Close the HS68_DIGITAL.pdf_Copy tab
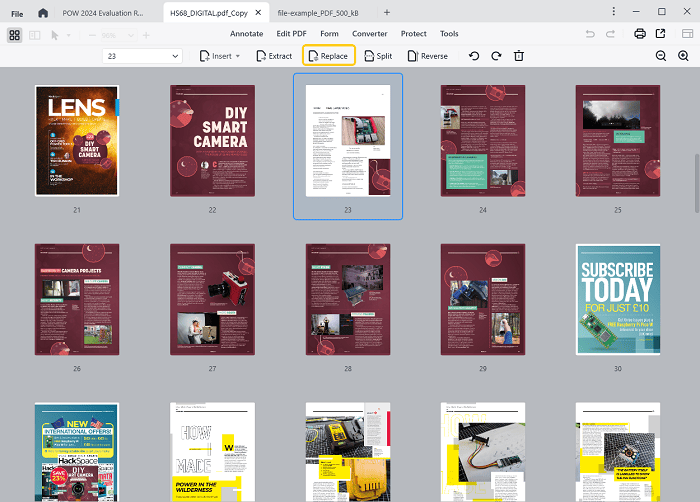This screenshot has width=700, height=502. 258,12
